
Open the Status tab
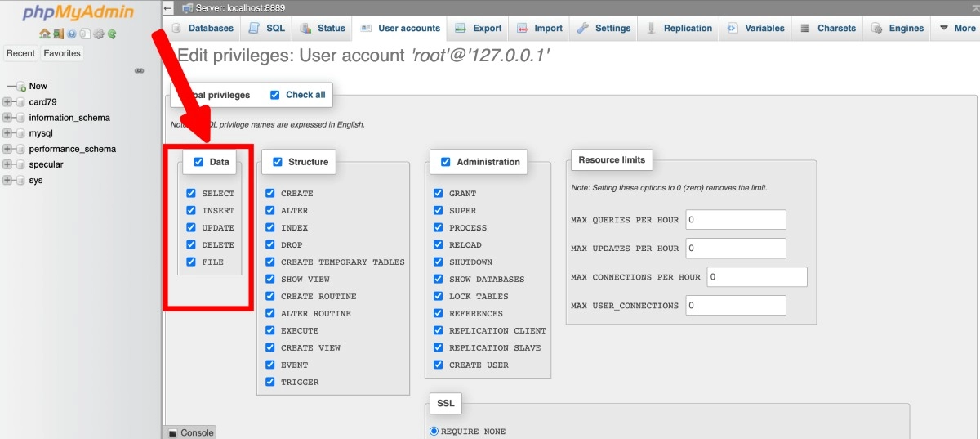coord(323,28)
